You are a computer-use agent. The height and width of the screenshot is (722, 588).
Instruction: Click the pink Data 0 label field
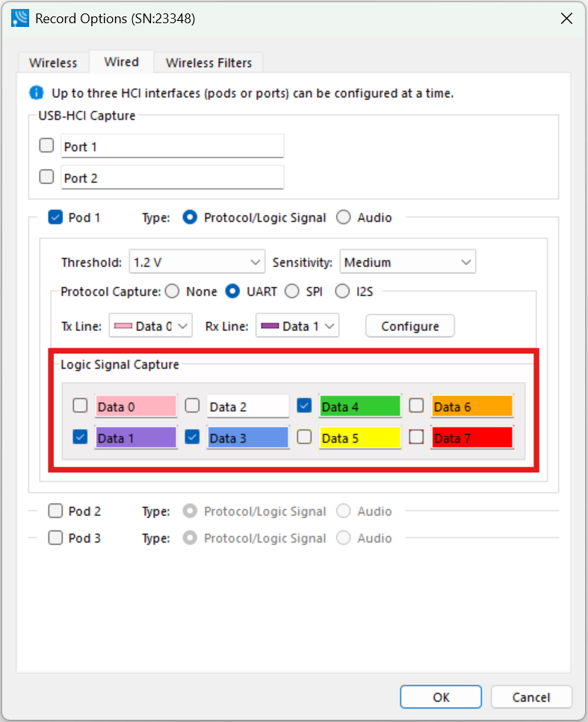coord(136,406)
